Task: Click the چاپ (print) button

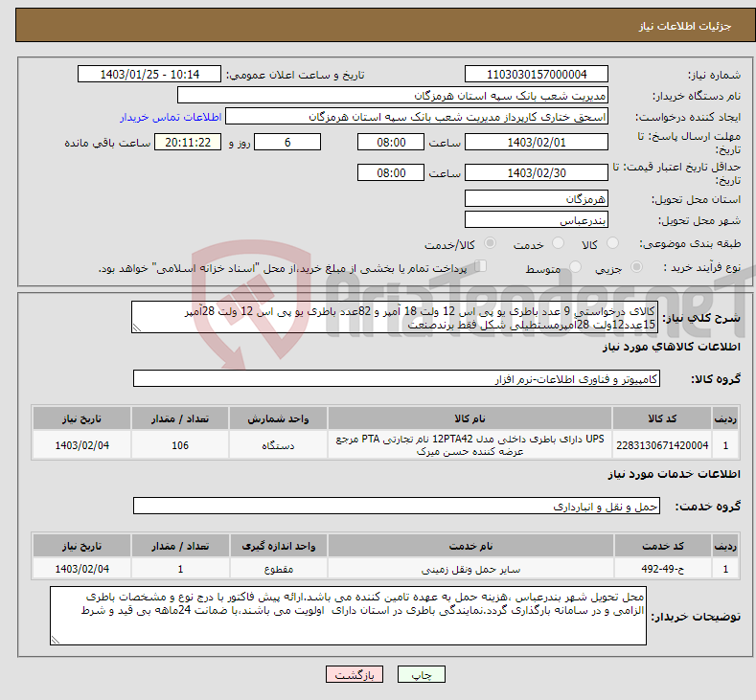Action: tap(421, 675)
